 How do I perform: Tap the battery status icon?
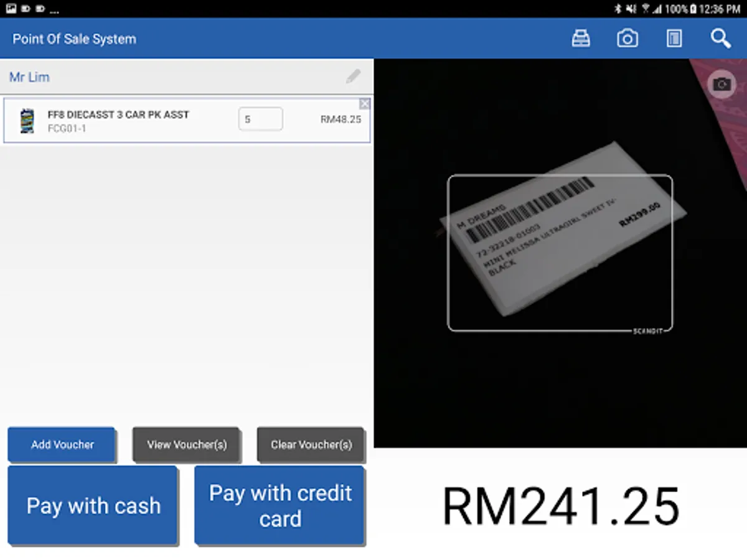[x=693, y=9]
